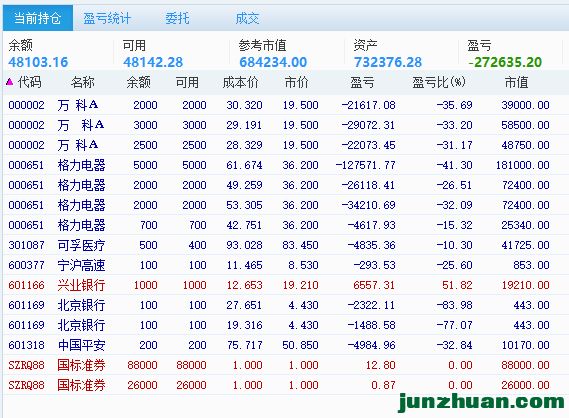Select 国标准券 row with 88000 balance
The width and height of the screenshot is (569, 418).
(x=279, y=365)
